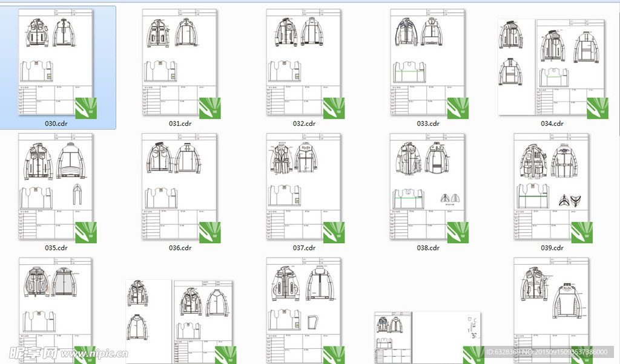Click the "039.cdr" filename label

click(552, 248)
